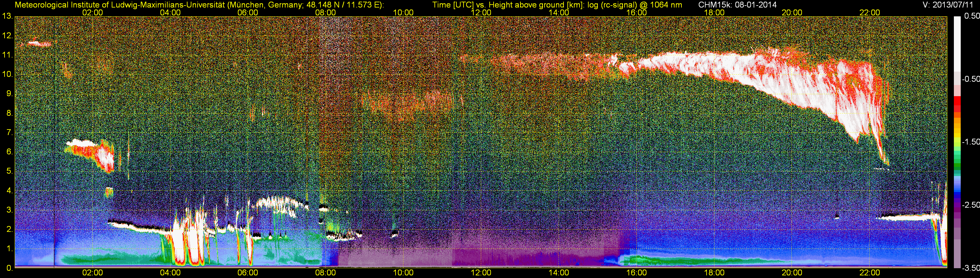The width and height of the screenshot is (980, 278).
Task: Click the height axis label '4.'
Action: [9, 190]
